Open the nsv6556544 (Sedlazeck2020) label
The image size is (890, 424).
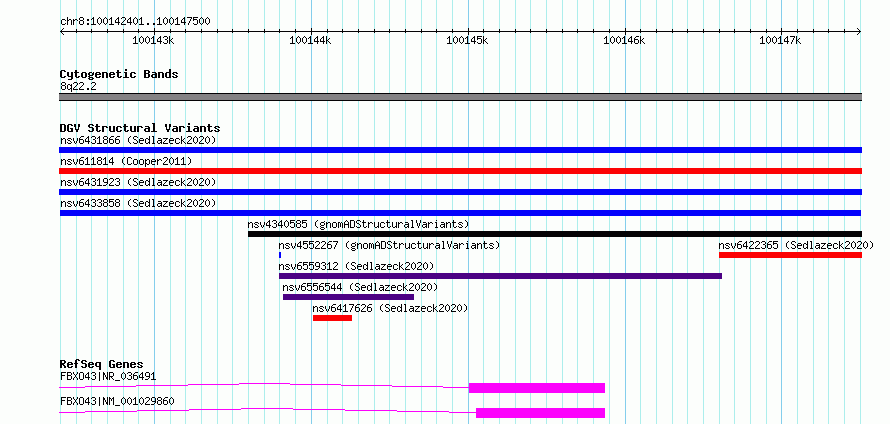(360, 287)
